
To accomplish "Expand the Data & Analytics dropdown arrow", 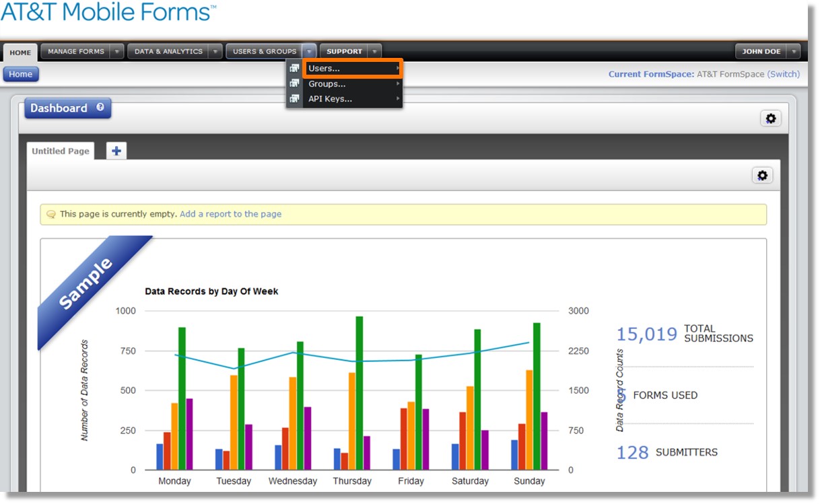I will pyautogui.click(x=215, y=51).
